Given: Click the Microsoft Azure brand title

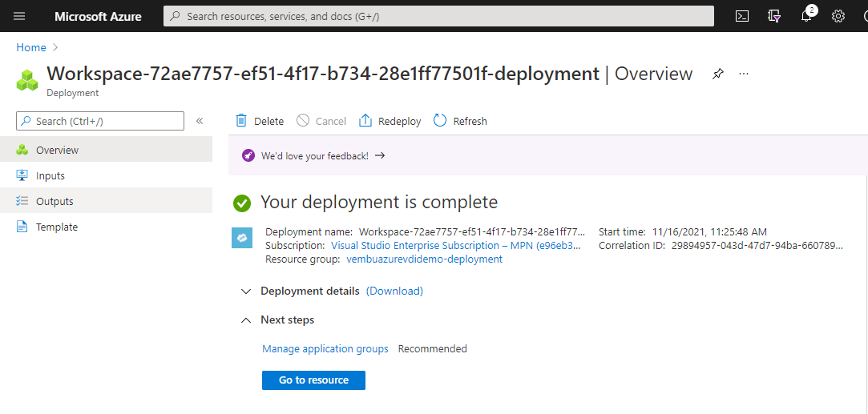Looking at the screenshot, I should 98,16.
